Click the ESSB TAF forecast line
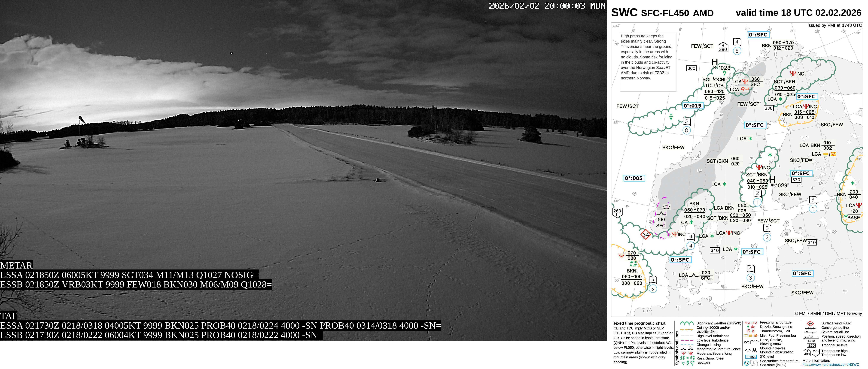The height and width of the screenshot is (369, 868). click(161, 335)
